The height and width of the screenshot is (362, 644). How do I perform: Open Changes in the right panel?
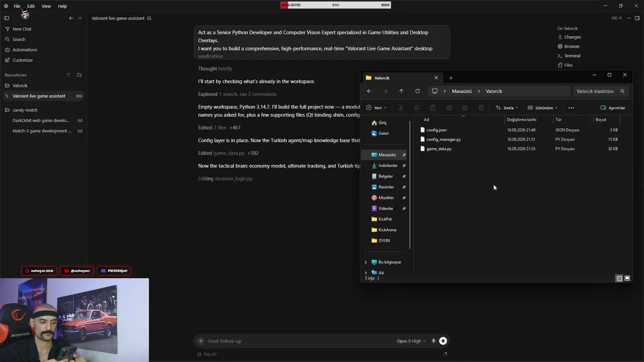569,37
